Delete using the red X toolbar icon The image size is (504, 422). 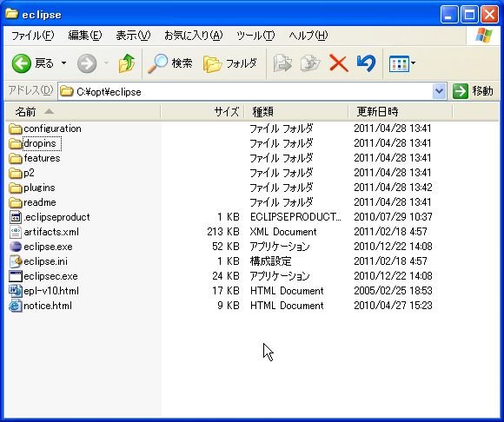point(339,63)
